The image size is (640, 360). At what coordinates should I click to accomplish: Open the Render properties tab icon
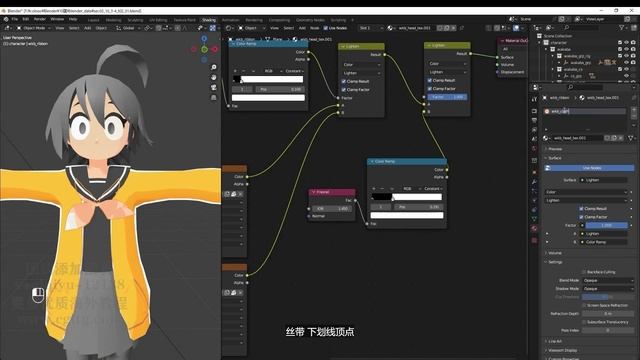534,111
